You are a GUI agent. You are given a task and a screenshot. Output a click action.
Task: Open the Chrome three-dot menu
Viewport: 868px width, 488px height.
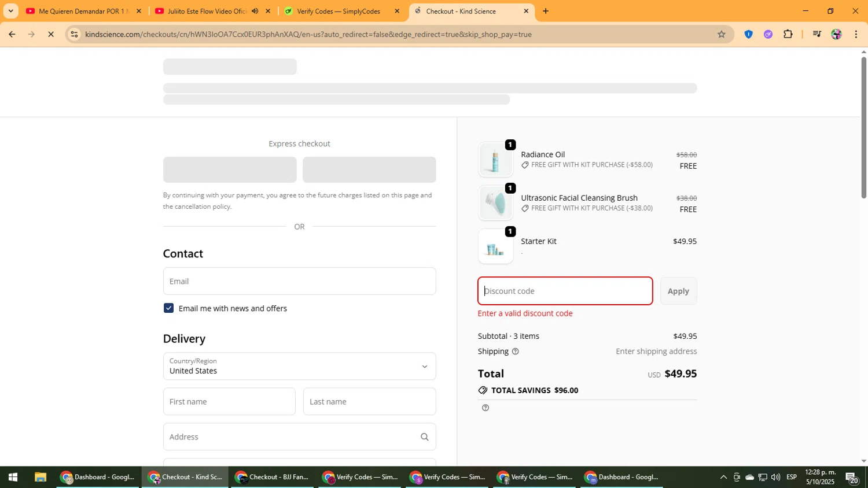pos(856,34)
